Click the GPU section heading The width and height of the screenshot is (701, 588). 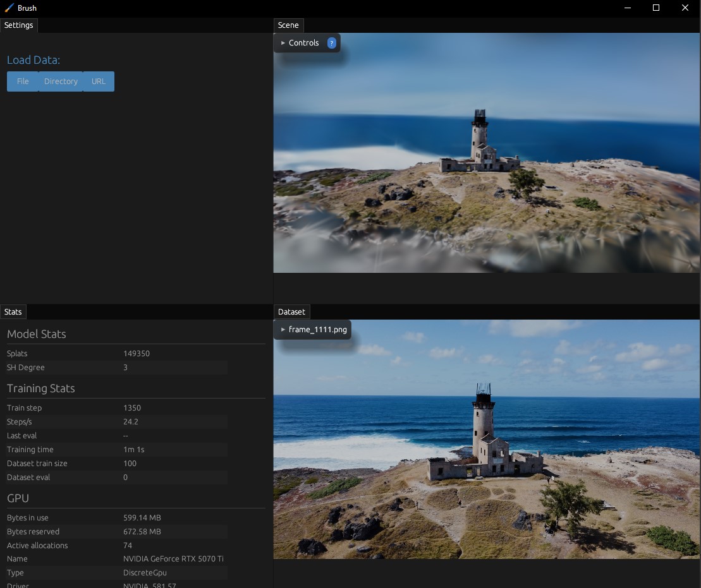pyautogui.click(x=18, y=499)
